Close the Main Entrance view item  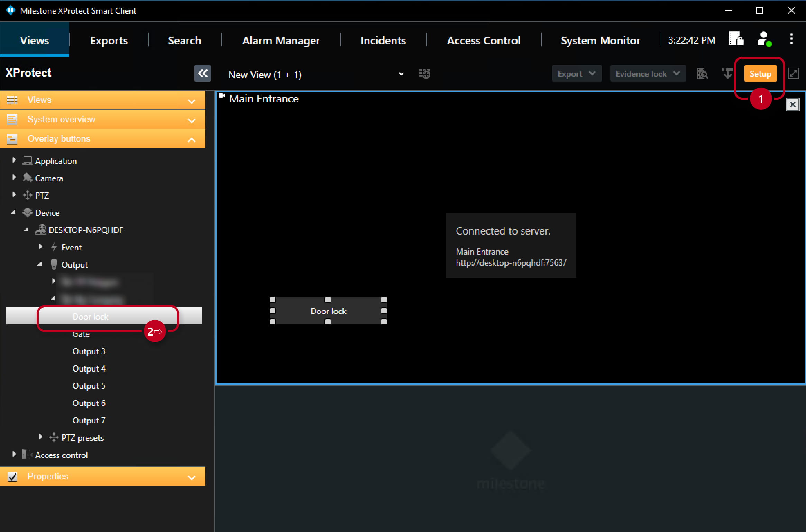[x=793, y=104]
